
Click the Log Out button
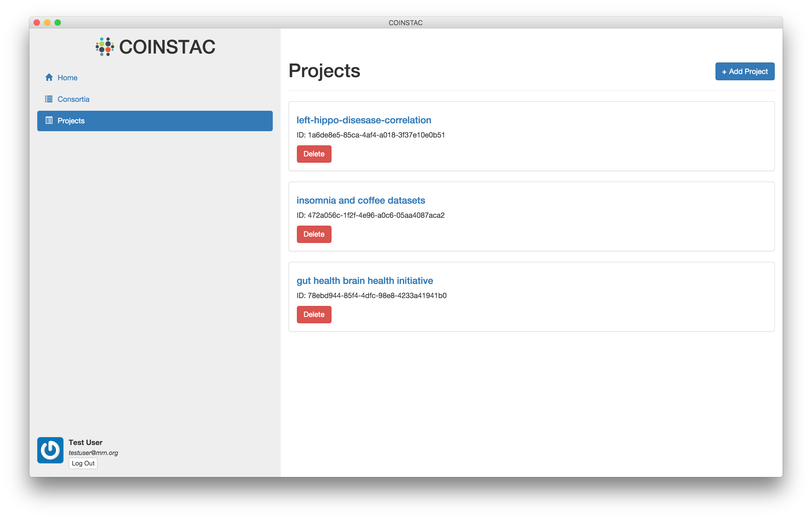(x=83, y=463)
